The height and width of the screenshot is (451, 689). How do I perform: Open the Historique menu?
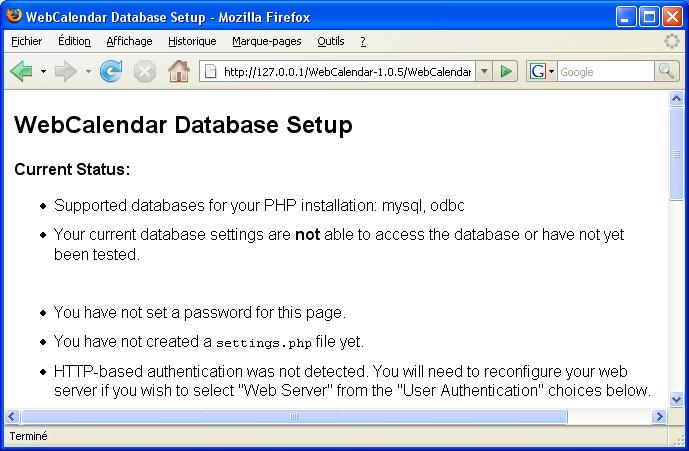point(192,41)
